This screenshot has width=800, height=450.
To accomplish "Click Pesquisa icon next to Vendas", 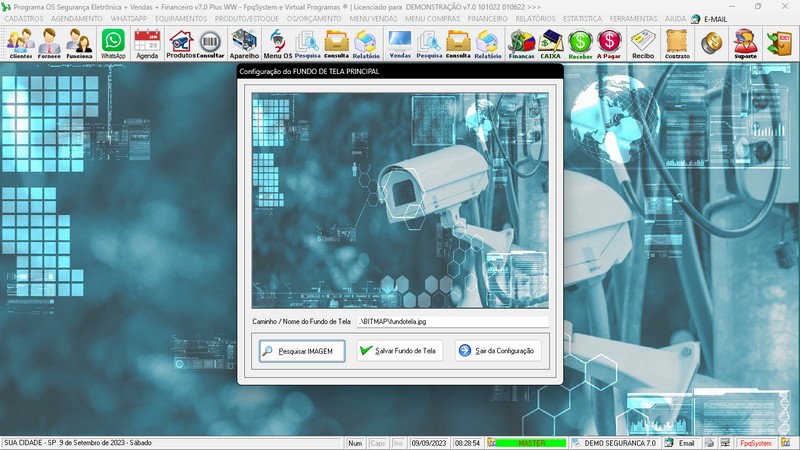I will pos(429,43).
